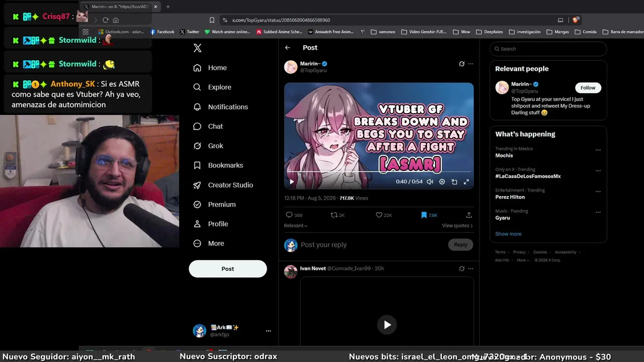This screenshot has width=644, height=362.
Task: Click Show more under What's happening
Action: pos(508,234)
